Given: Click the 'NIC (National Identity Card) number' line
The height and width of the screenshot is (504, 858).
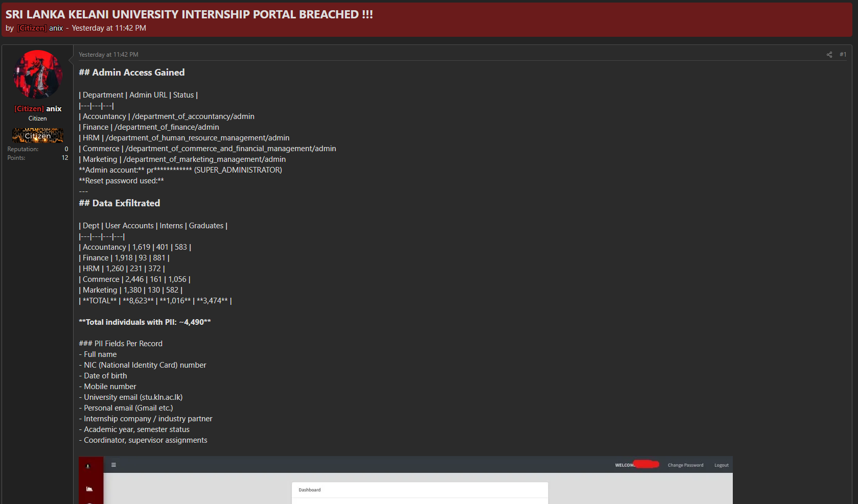Looking at the screenshot, I should tap(143, 365).
